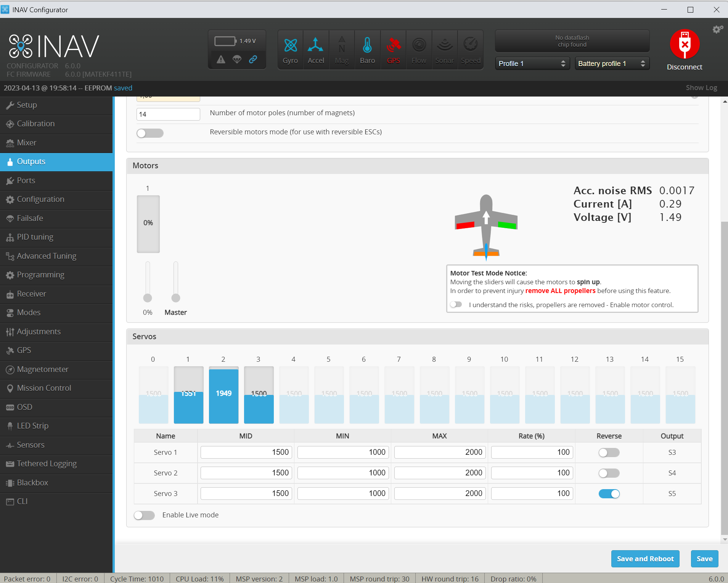Toggle the Servo 3 reverse switch off

pos(609,493)
